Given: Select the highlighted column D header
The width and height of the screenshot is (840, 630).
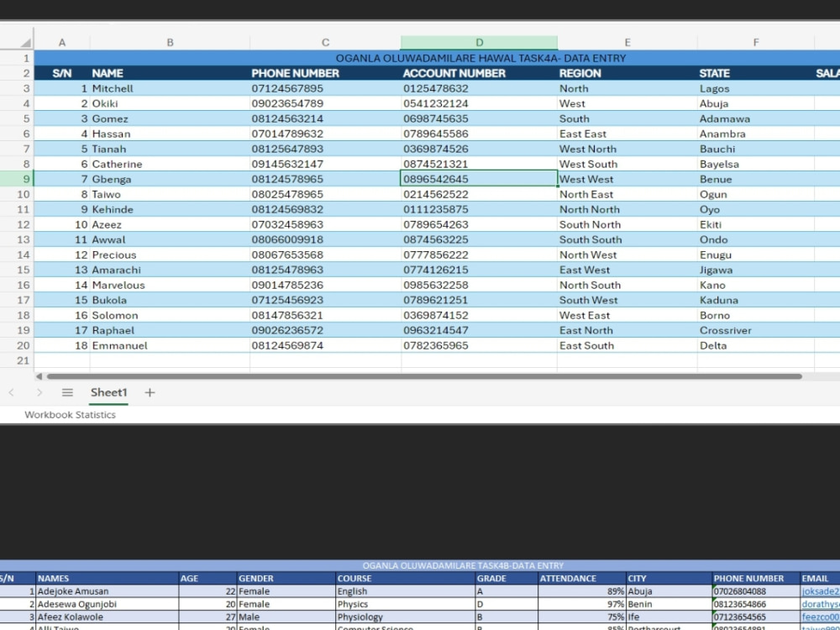Looking at the screenshot, I should pos(479,43).
